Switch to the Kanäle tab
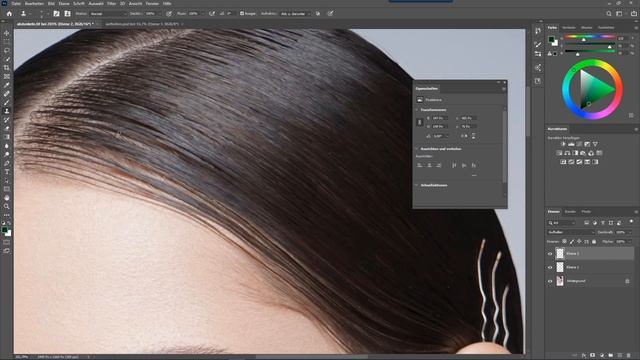The height and width of the screenshot is (360, 640). (570, 211)
